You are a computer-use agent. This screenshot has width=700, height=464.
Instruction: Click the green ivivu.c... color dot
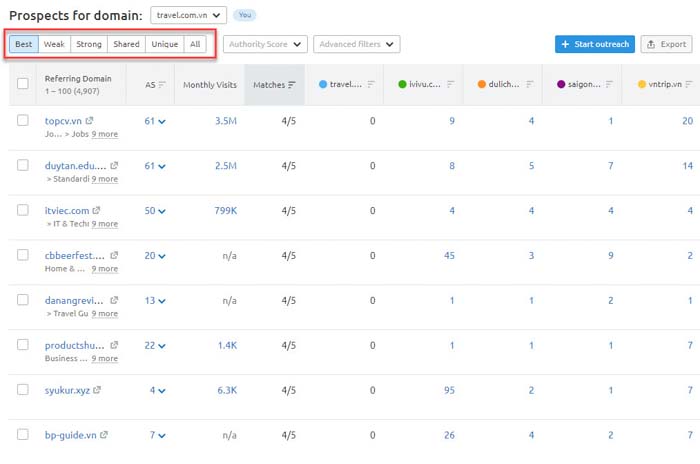[402, 84]
